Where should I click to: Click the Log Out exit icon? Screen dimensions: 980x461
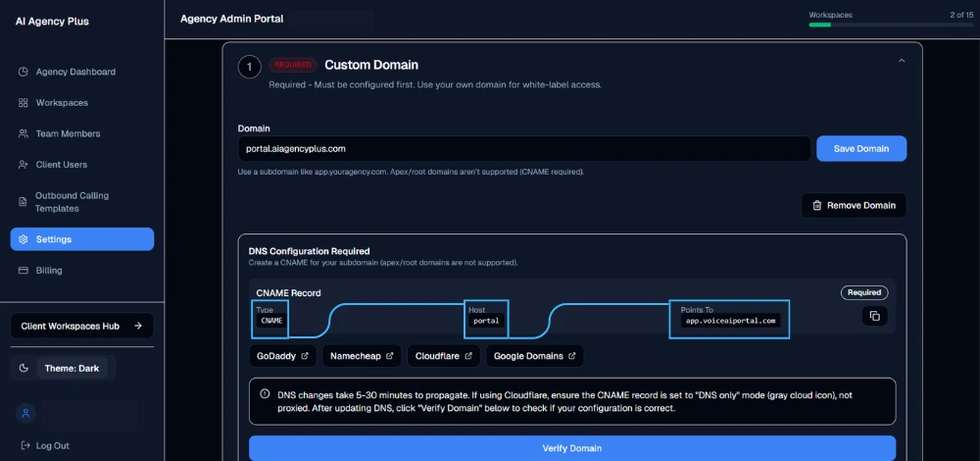25,445
